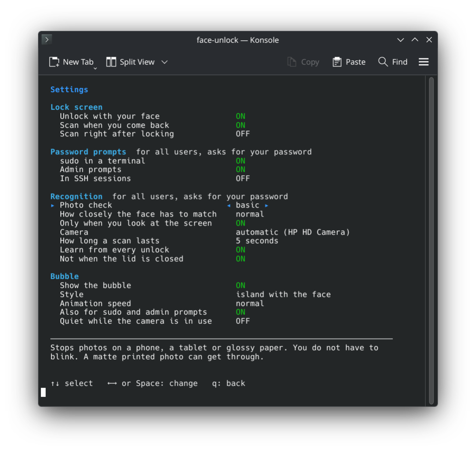Click the Paste clipboard icon
This screenshot has height=452, width=476.
[x=337, y=62]
